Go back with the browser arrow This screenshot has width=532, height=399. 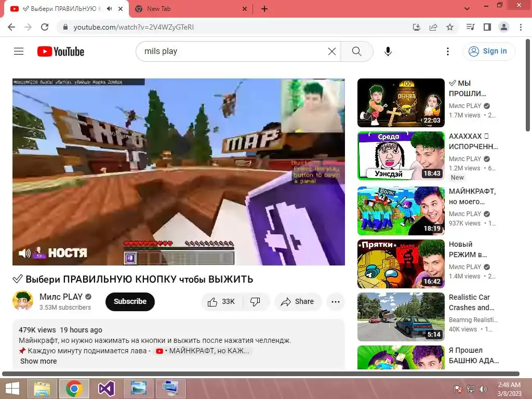[x=11, y=27]
